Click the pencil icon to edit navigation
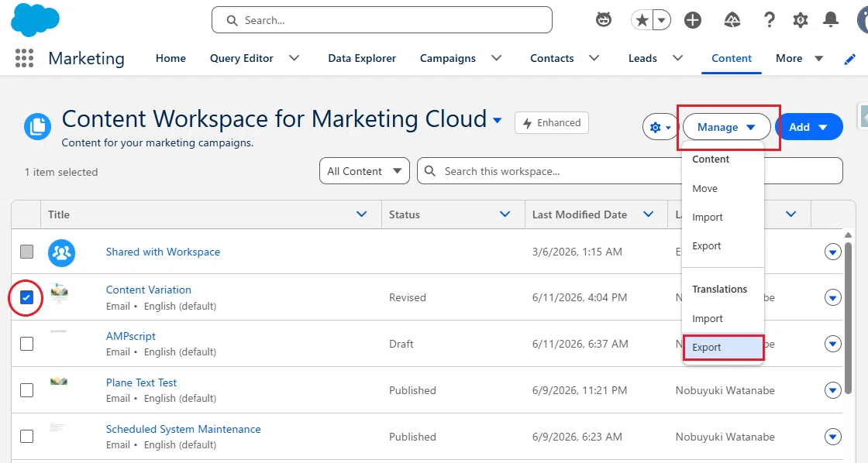The height and width of the screenshot is (463, 868). pos(849,59)
